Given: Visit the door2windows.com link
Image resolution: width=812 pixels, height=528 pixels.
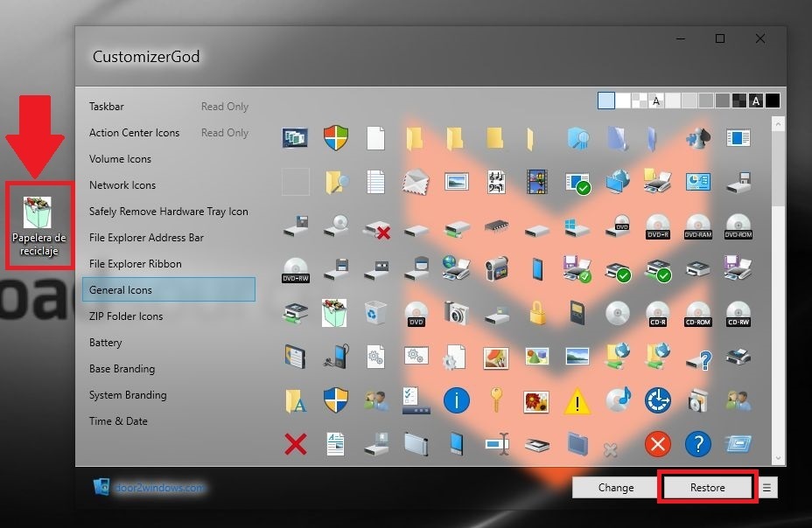Looking at the screenshot, I should (x=159, y=487).
